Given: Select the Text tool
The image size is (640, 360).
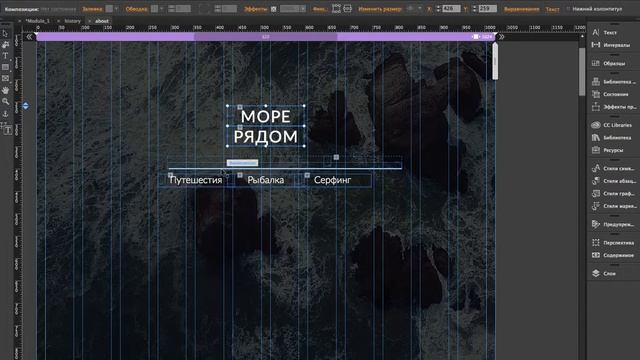Looking at the screenshot, I should point(5,56).
